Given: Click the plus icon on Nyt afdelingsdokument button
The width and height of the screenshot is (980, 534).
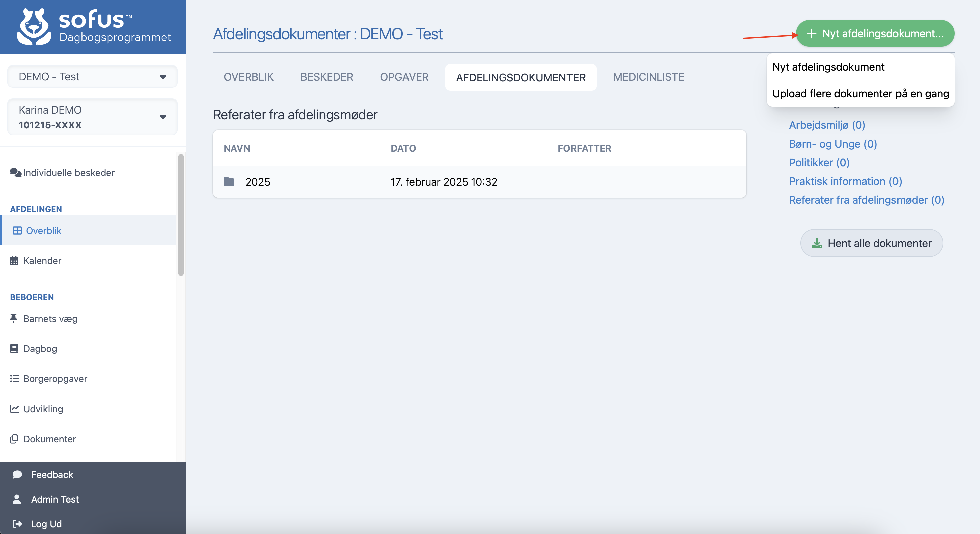Looking at the screenshot, I should point(811,33).
